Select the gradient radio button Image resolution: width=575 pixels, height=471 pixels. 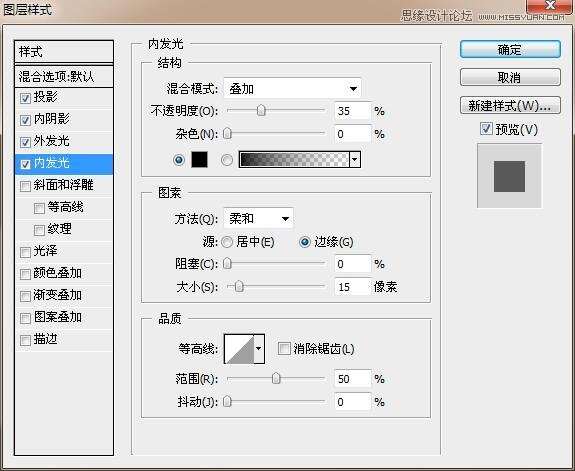click(227, 160)
